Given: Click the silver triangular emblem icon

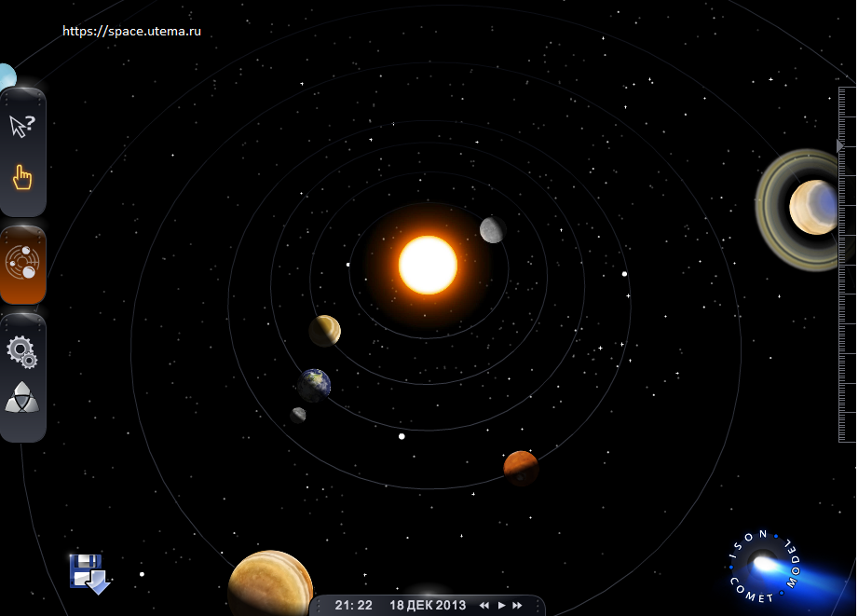Looking at the screenshot, I should click(x=21, y=399).
